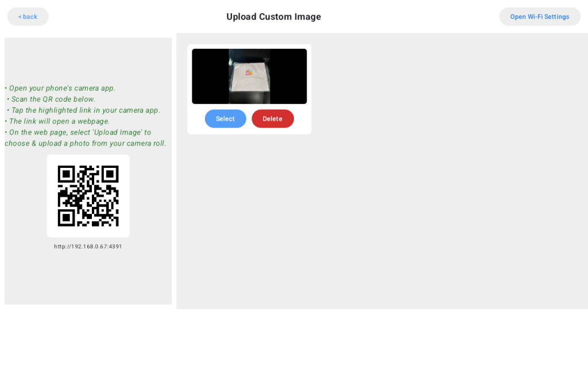Click the colorful logo inside the uploaded photo

tap(249, 72)
